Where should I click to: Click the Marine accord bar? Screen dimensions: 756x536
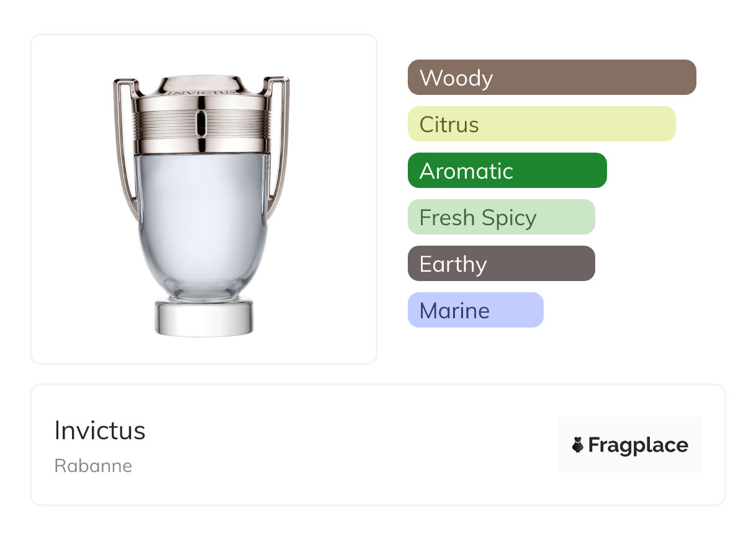tap(475, 310)
